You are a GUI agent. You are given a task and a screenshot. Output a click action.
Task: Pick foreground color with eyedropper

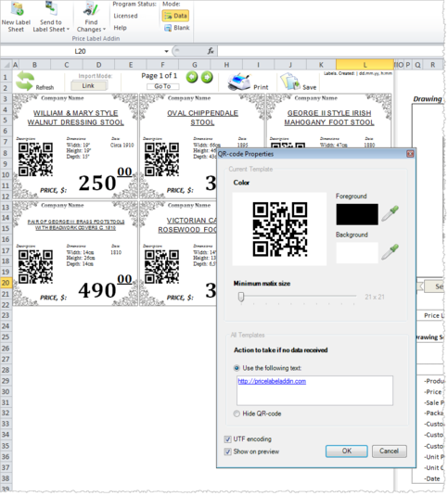tap(390, 213)
